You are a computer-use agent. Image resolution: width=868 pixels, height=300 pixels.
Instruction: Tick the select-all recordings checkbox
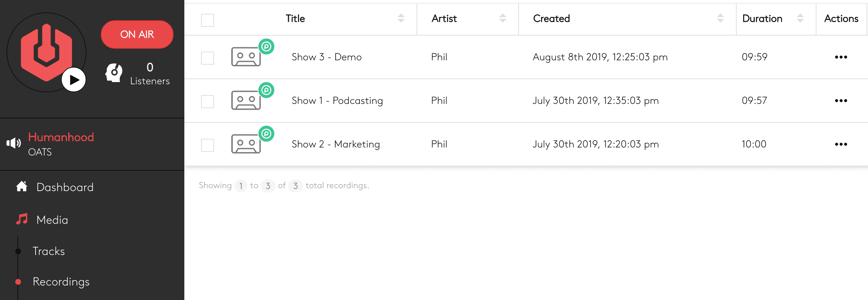point(208,20)
